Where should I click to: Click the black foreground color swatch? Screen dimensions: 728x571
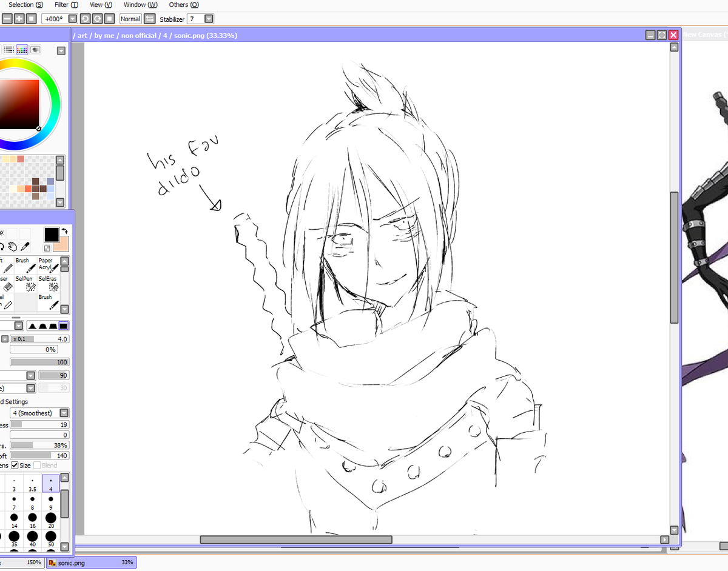click(52, 235)
